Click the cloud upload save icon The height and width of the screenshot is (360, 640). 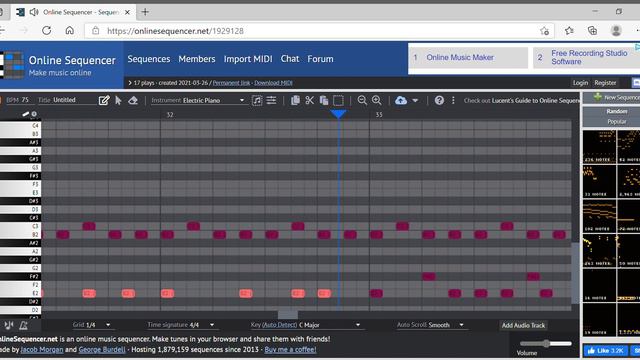(401, 100)
